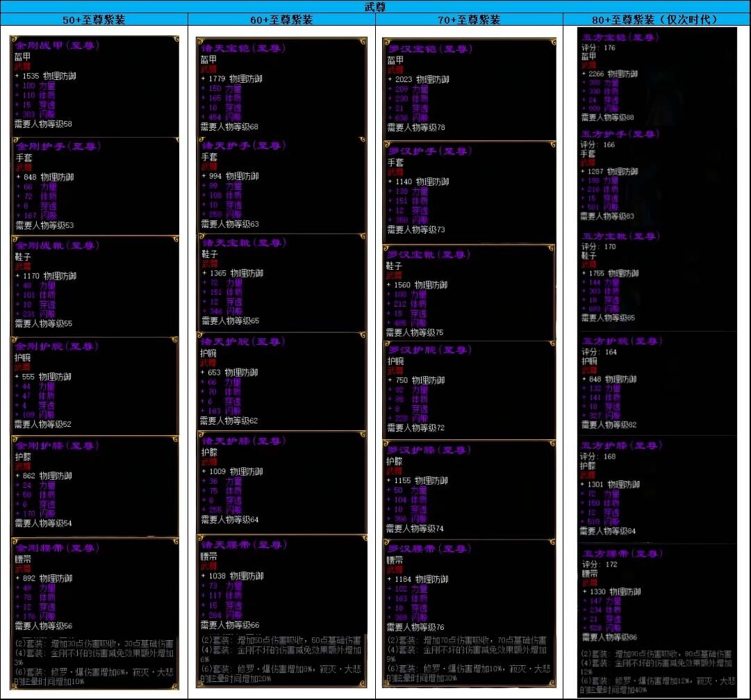Screen dimensions: 751x700
Task: Select the '50+至尊紫装' column header
Action: coord(94,19)
